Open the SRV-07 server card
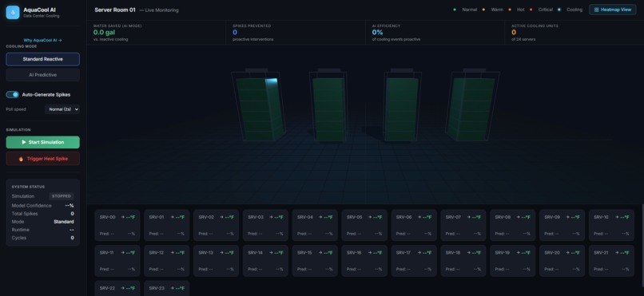The height and width of the screenshot is (296, 644). coord(463,225)
